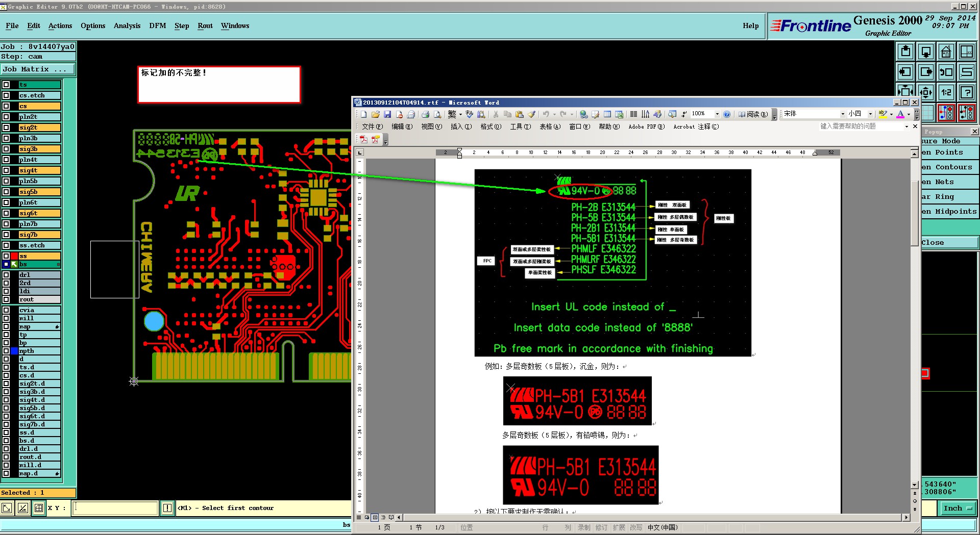The image size is (980, 535).
Task: Open the font size dropdown in Word
Action: click(x=870, y=114)
